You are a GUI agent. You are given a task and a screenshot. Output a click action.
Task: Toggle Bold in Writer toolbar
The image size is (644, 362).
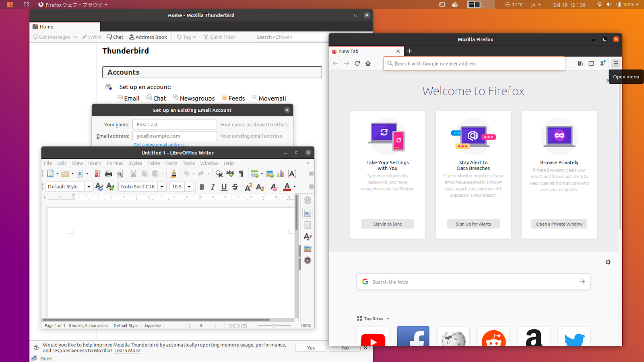click(x=202, y=187)
